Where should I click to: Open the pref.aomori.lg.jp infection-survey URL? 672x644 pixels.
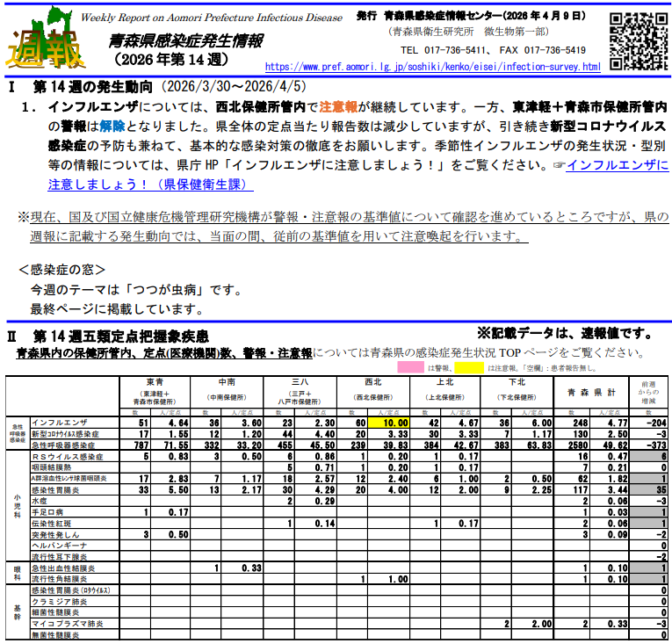pos(432,66)
